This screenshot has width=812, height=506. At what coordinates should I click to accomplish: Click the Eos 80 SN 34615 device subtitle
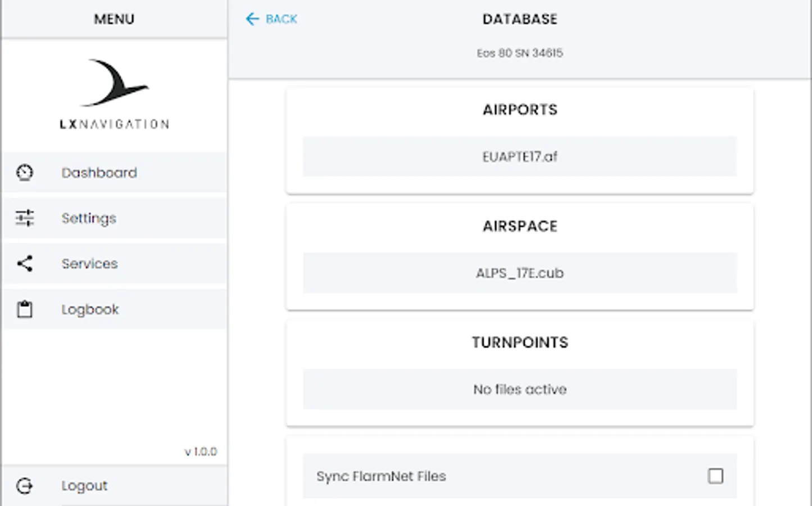pyautogui.click(x=520, y=53)
